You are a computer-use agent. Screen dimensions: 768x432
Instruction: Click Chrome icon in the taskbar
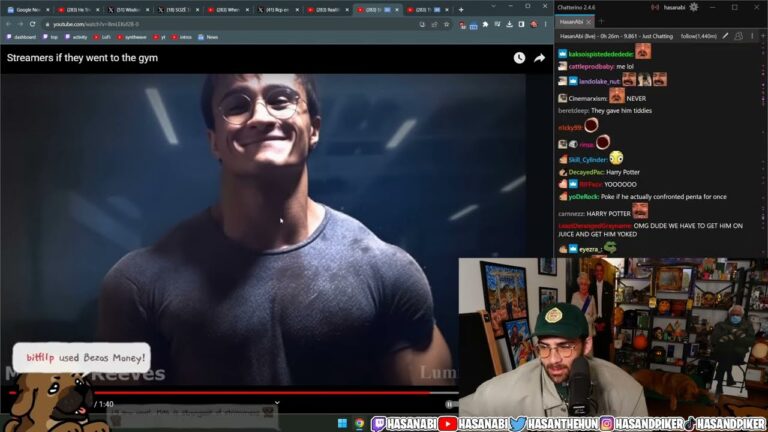point(360,423)
